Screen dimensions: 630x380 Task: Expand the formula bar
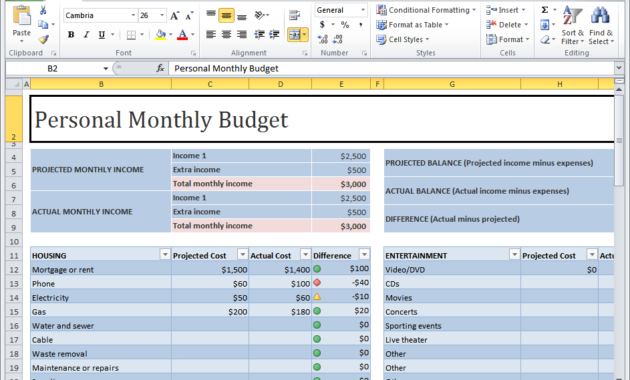(619, 68)
